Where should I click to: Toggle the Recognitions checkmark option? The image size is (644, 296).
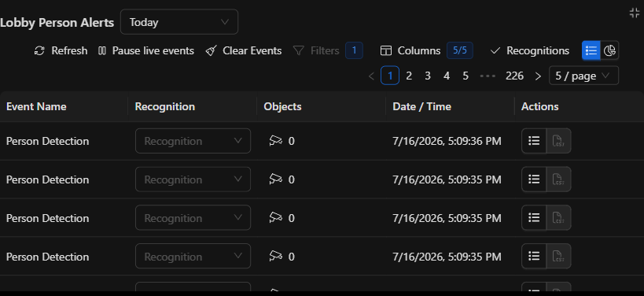[x=530, y=51]
